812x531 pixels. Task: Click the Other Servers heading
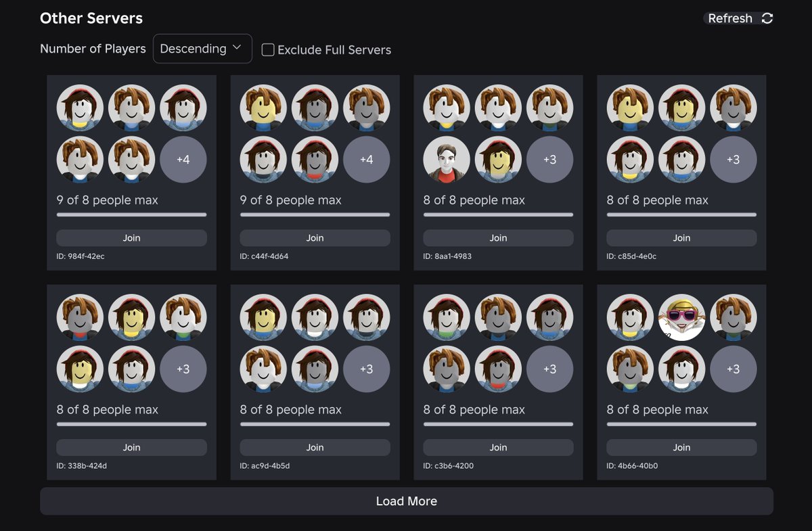(x=91, y=18)
